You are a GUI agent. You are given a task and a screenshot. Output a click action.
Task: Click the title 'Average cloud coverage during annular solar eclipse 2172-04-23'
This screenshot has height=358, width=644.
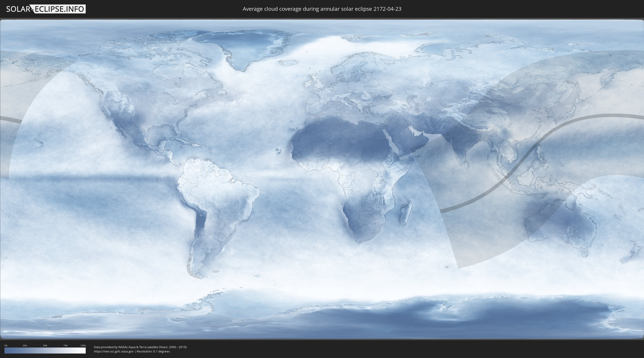point(322,9)
